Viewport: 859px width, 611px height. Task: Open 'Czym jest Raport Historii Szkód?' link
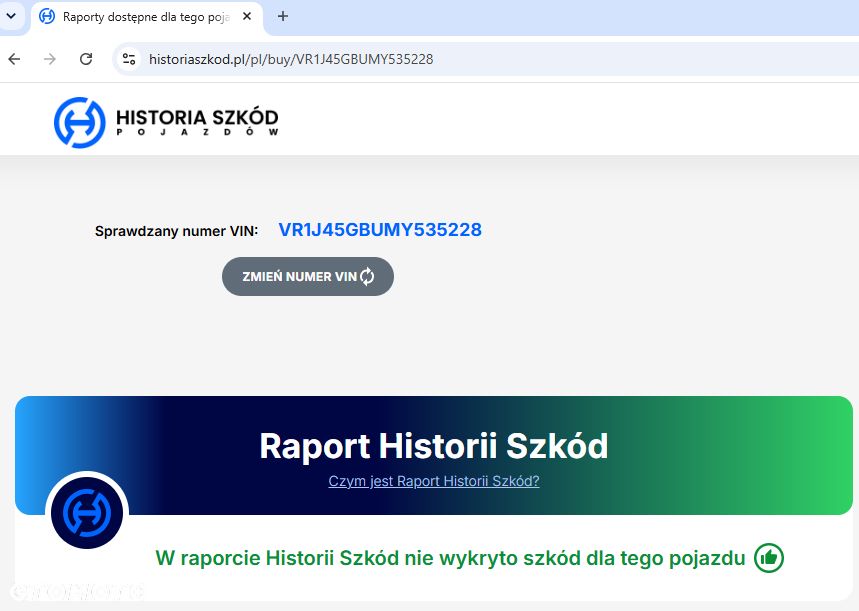434,481
